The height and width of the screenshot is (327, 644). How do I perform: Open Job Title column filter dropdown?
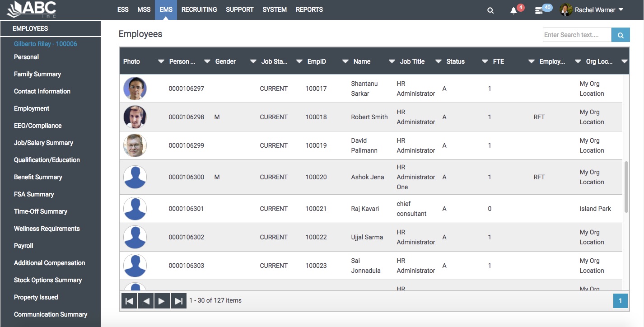coord(438,61)
